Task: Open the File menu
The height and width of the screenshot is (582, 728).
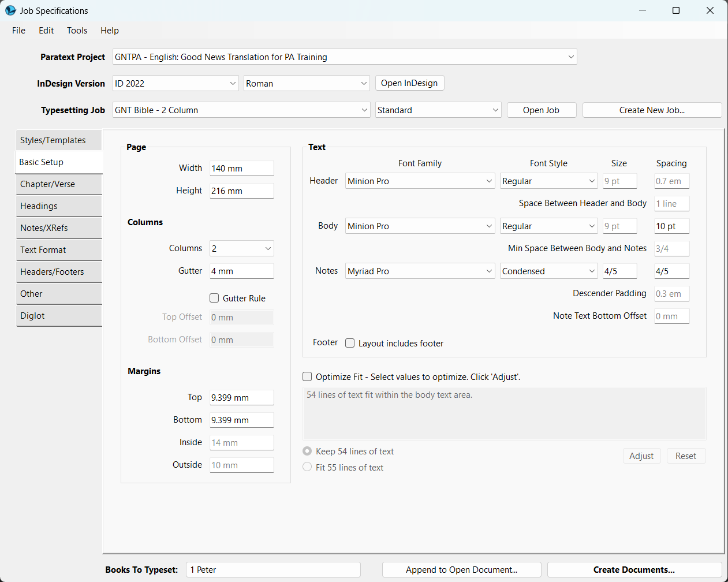Action: (19, 31)
